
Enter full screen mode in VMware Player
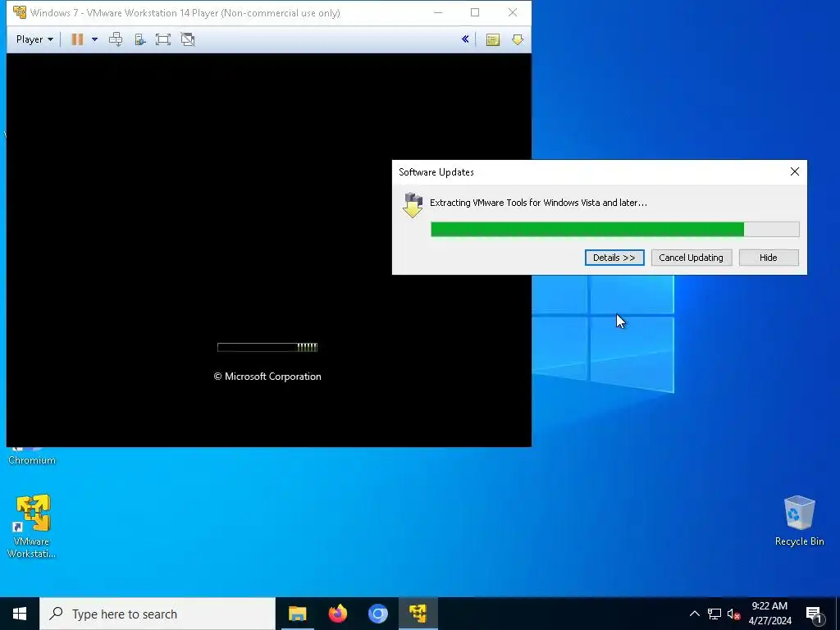click(x=163, y=39)
